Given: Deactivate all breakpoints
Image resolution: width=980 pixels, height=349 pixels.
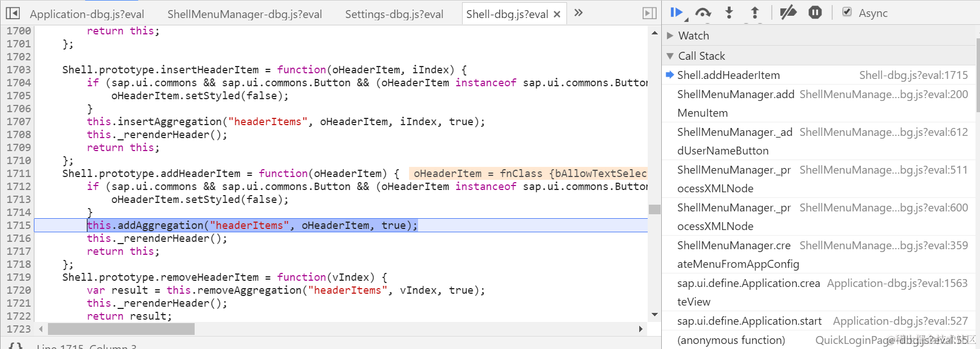Looking at the screenshot, I should (x=788, y=12).
